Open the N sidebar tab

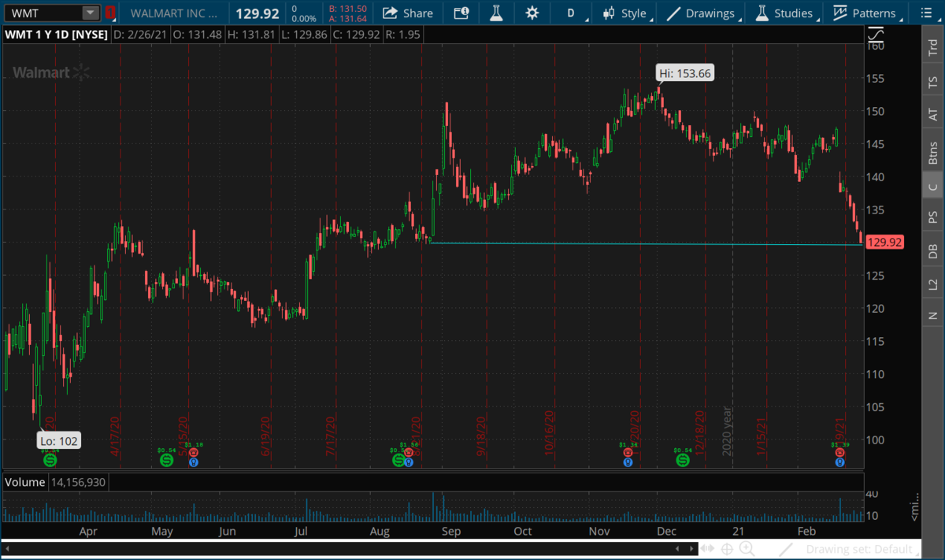933,315
